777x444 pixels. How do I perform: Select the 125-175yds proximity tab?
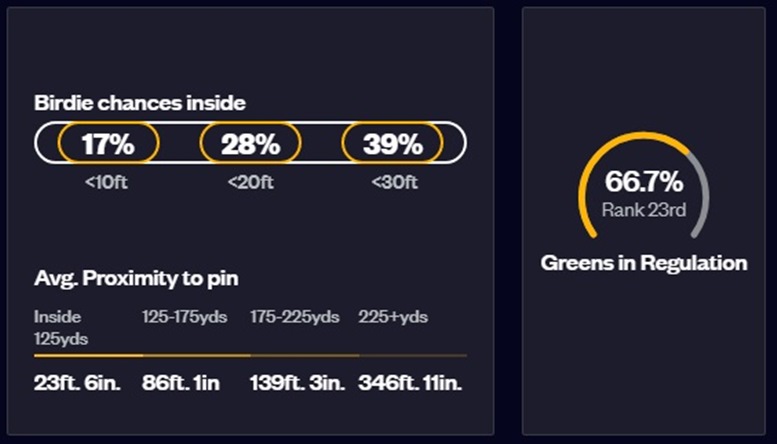184,317
